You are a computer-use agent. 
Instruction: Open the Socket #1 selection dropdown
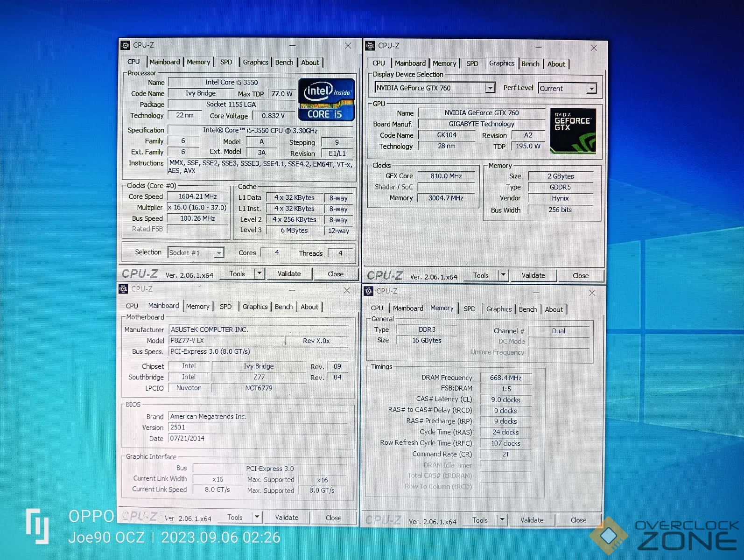point(218,253)
